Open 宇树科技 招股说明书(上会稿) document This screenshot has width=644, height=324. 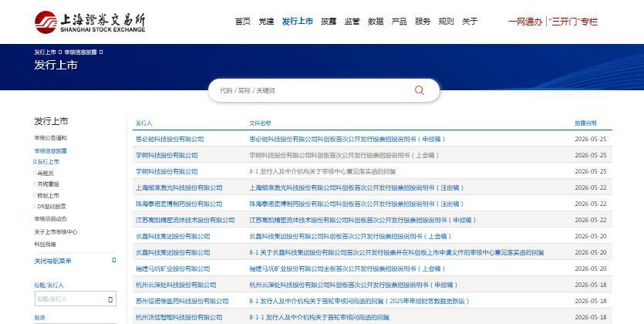tap(344, 155)
